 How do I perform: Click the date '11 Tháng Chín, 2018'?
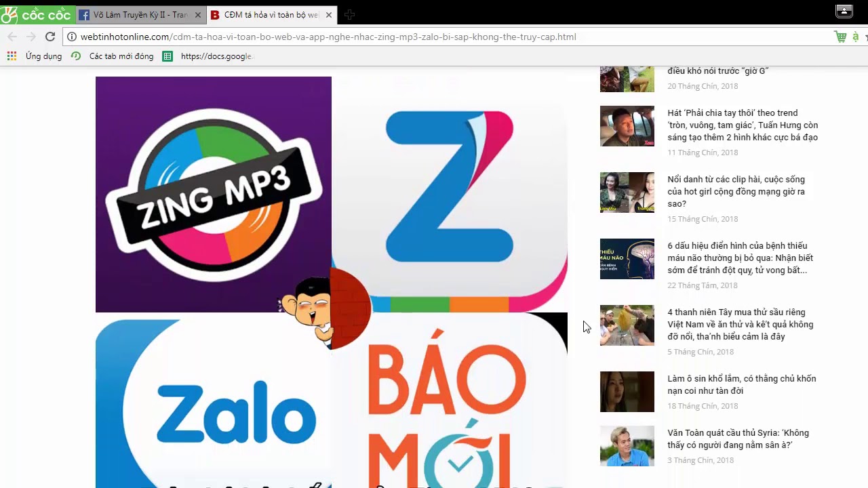(703, 152)
